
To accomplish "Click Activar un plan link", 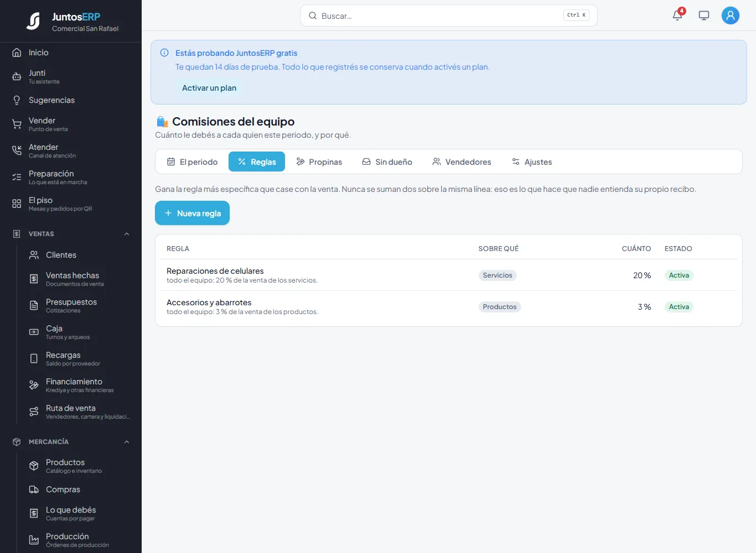I will click(209, 88).
